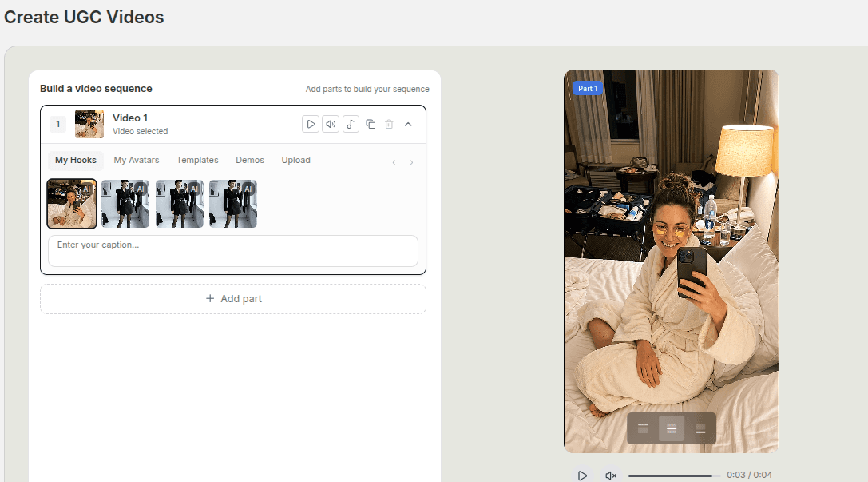Open the Templates tab
868x482 pixels.
[x=197, y=160]
